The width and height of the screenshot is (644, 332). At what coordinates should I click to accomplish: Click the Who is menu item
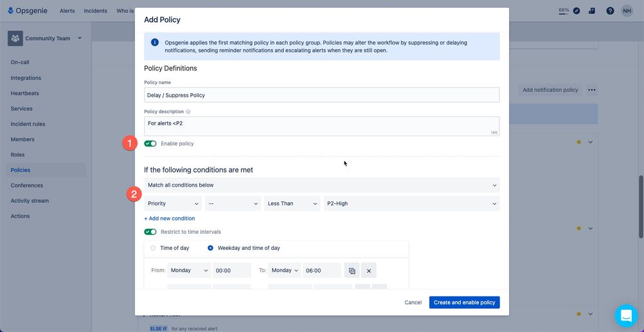125,11
